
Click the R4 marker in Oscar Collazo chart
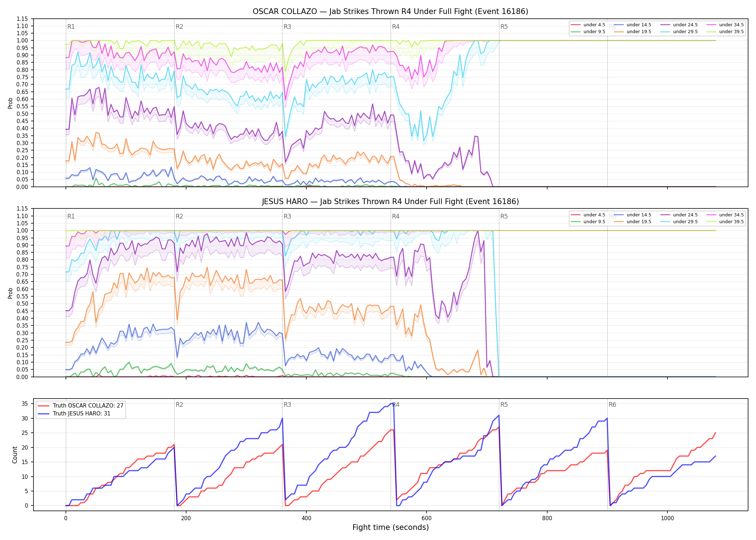pyautogui.click(x=396, y=27)
